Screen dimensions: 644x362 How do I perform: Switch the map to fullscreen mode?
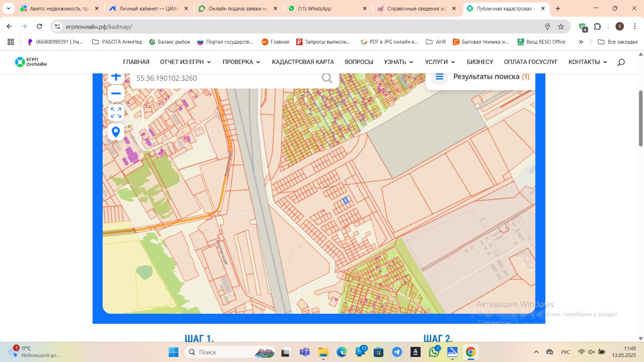coord(116,113)
